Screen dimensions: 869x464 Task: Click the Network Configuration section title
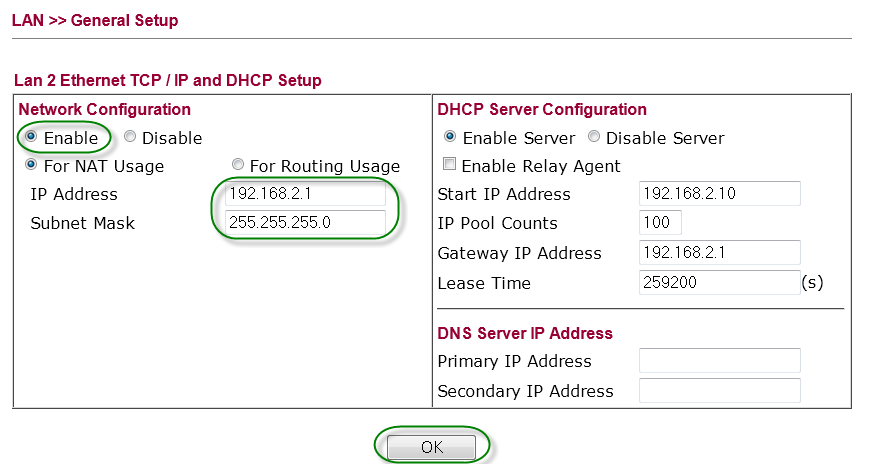[x=105, y=109]
